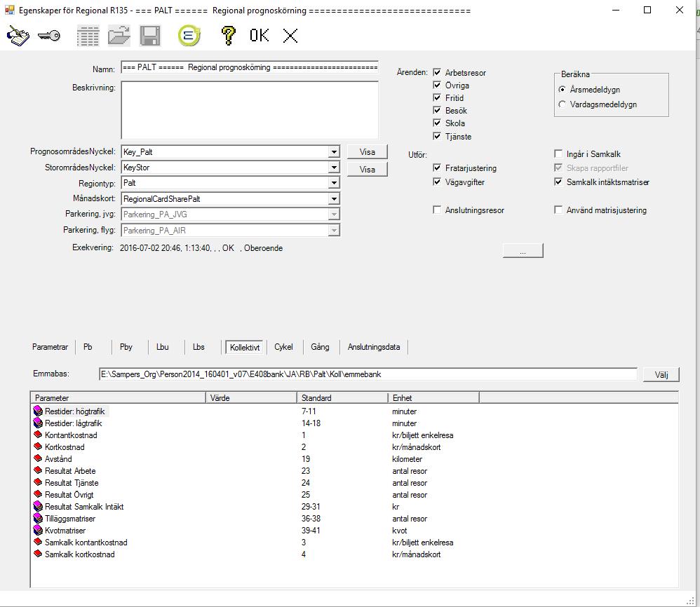Click the table grid toolbar icon
The image size is (700, 607).
[x=88, y=36]
